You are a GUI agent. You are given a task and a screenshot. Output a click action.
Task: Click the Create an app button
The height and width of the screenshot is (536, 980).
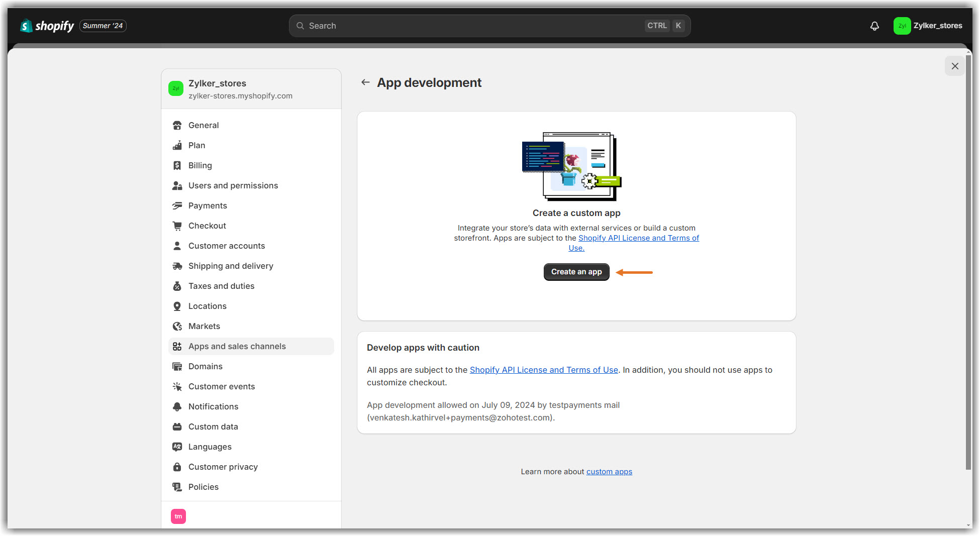click(576, 272)
